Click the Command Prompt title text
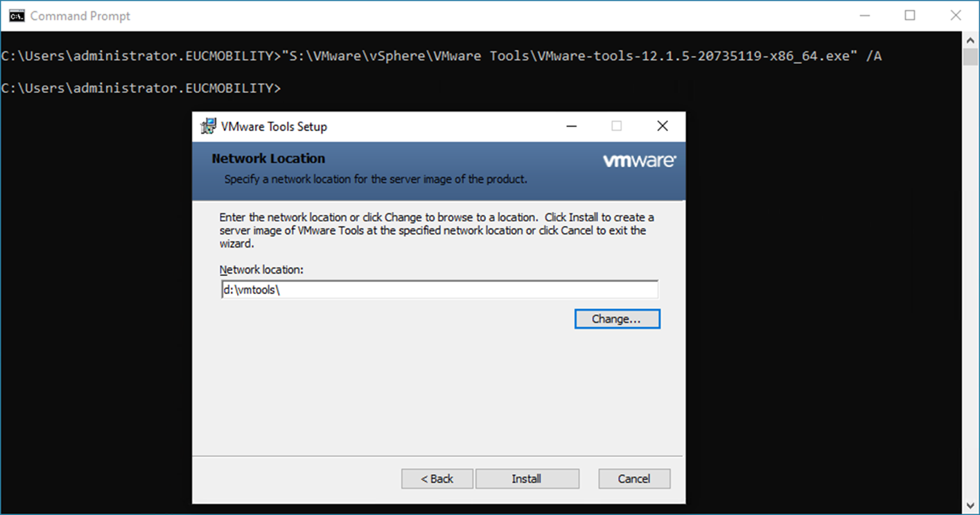980x515 pixels. coord(80,16)
